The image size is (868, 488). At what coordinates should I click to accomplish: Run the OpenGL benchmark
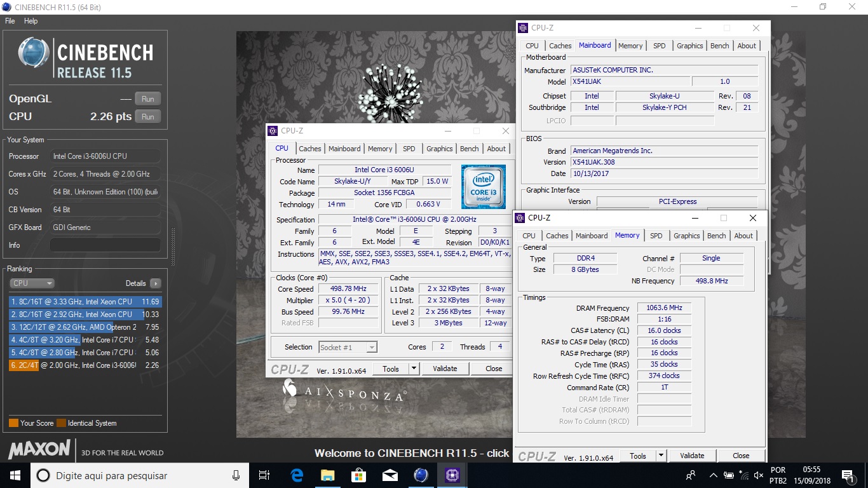coord(148,98)
